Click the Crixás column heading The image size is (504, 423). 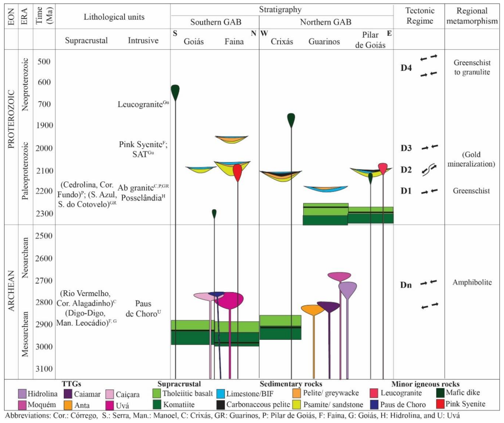click(x=282, y=41)
